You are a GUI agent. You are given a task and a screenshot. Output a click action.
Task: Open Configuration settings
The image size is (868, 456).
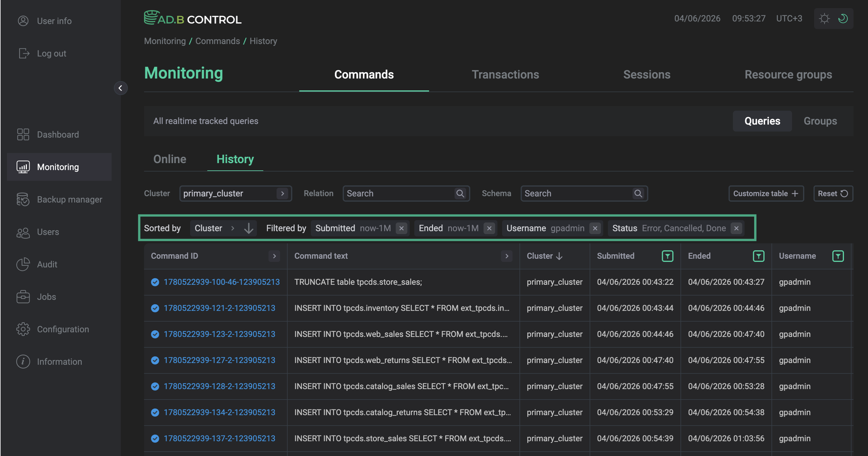click(53, 329)
